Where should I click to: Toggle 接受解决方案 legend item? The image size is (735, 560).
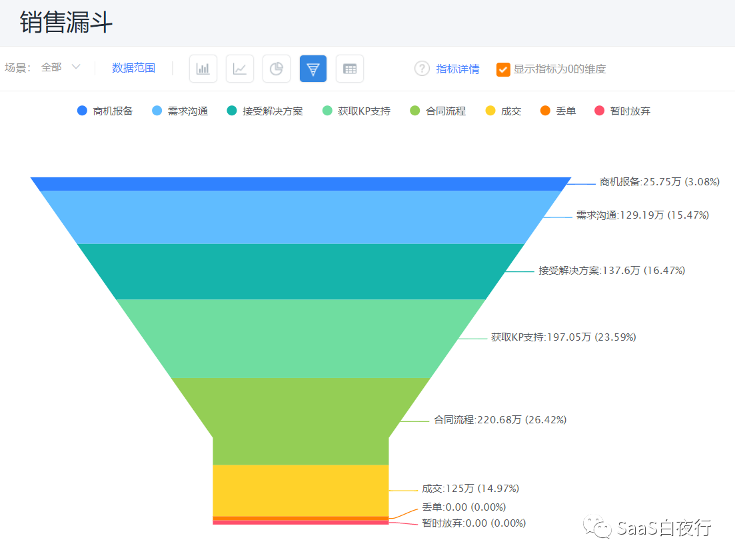pyautogui.click(x=265, y=111)
